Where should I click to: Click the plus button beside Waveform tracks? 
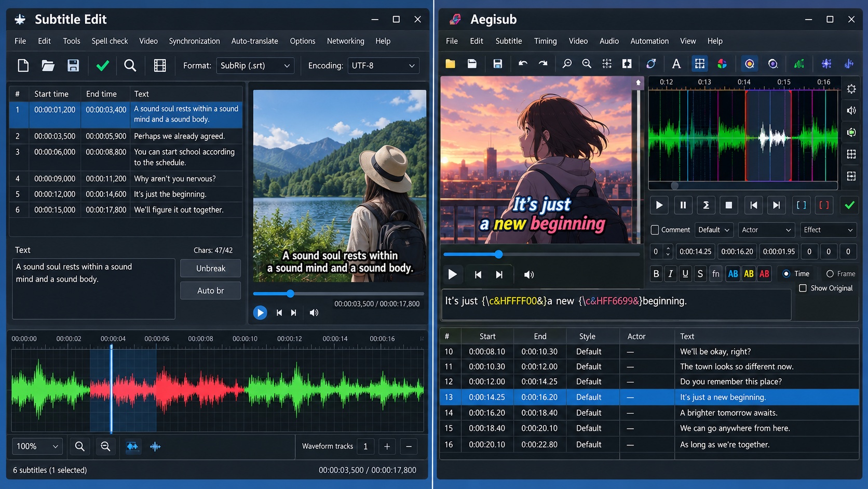pos(387,446)
